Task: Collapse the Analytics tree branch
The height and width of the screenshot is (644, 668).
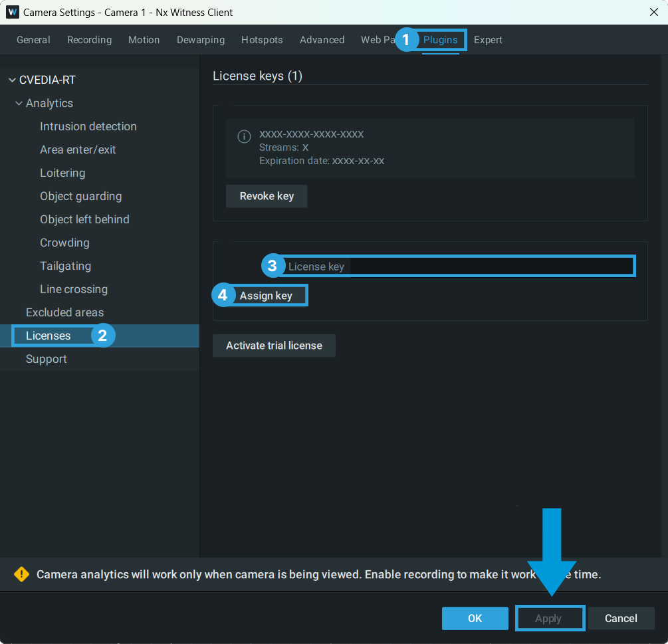Action: [19, 103]
